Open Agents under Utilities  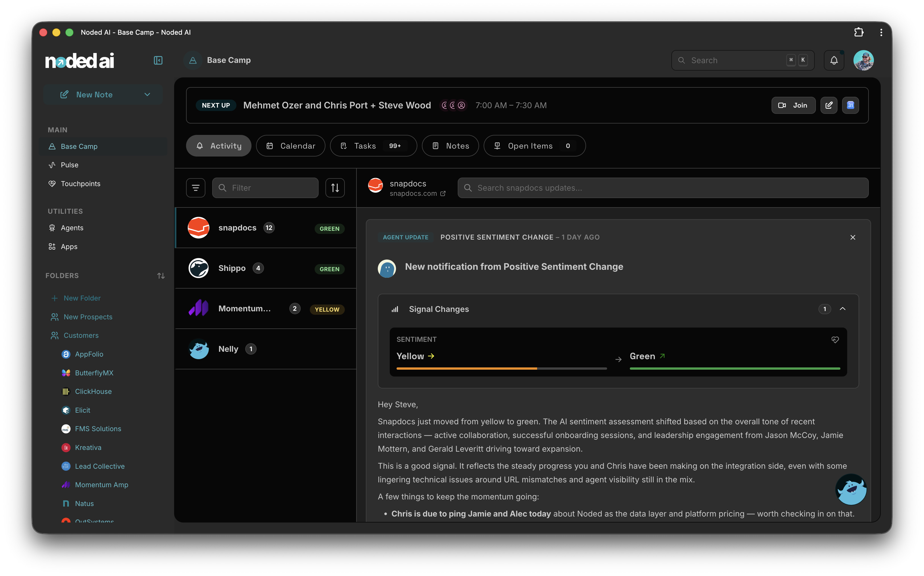[x=103, y=228]
